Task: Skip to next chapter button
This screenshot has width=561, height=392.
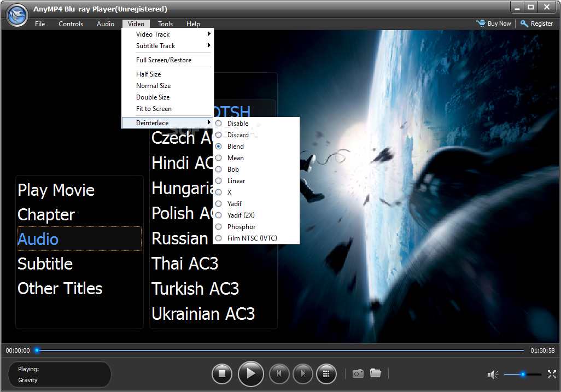Action: 303,374
